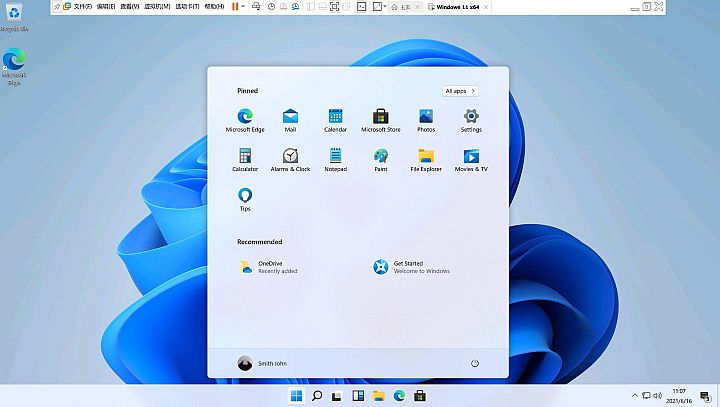
Task: Open Widgets panel on taskbar
Action: pyautogui.click(x=358, y=396)
